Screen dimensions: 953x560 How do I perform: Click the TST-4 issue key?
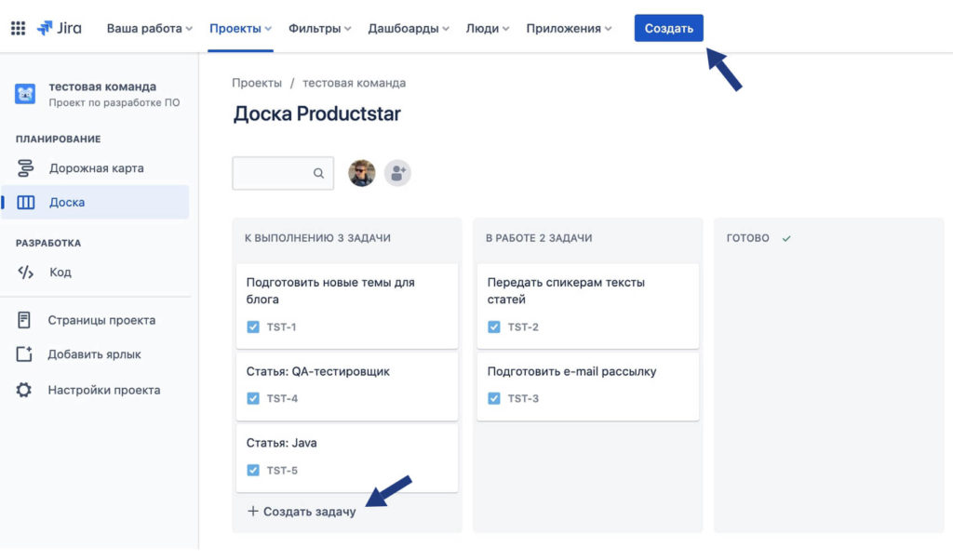282,398
